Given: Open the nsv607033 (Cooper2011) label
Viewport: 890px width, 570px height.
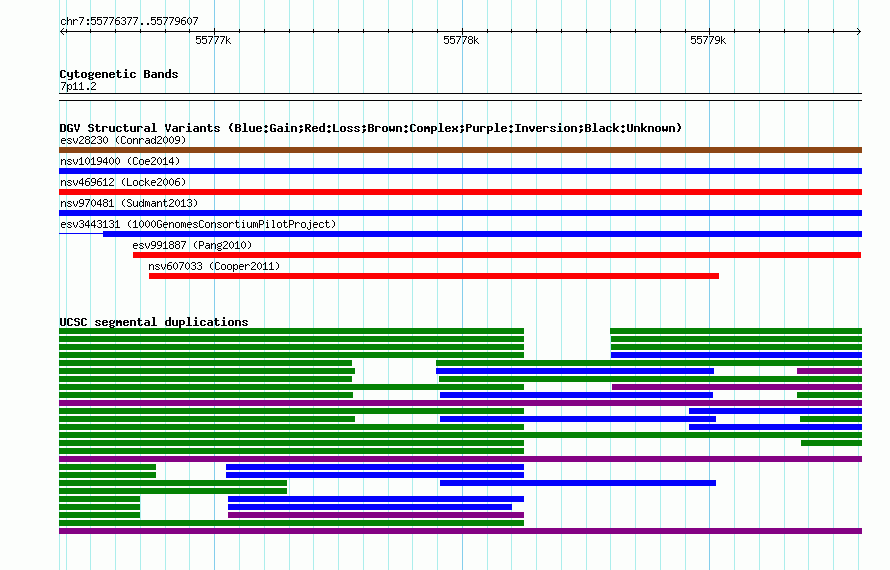Looking at the screenshot, I should point(214,266).
